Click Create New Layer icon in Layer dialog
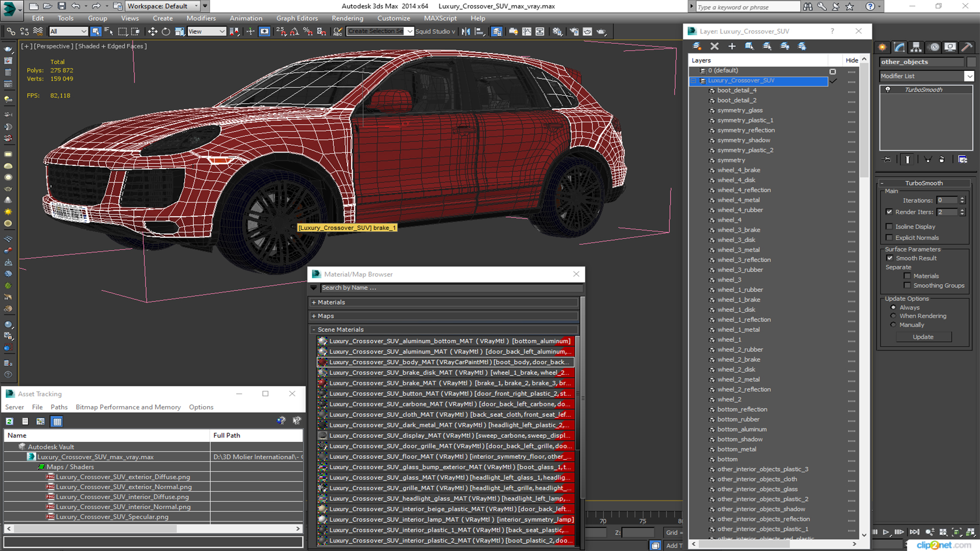The height and width of the screenshot is (551, 980). tap(697, 46)
